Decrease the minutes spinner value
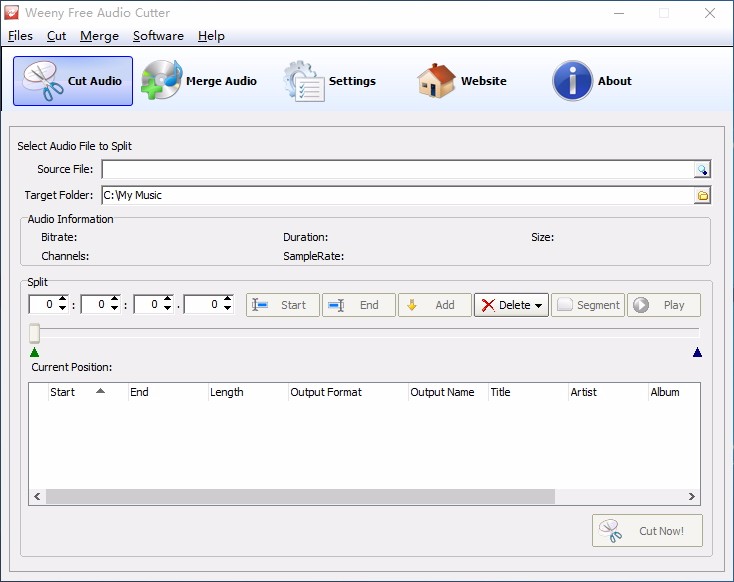The height and width of the screenshot is (582, 734). [115, 309]
